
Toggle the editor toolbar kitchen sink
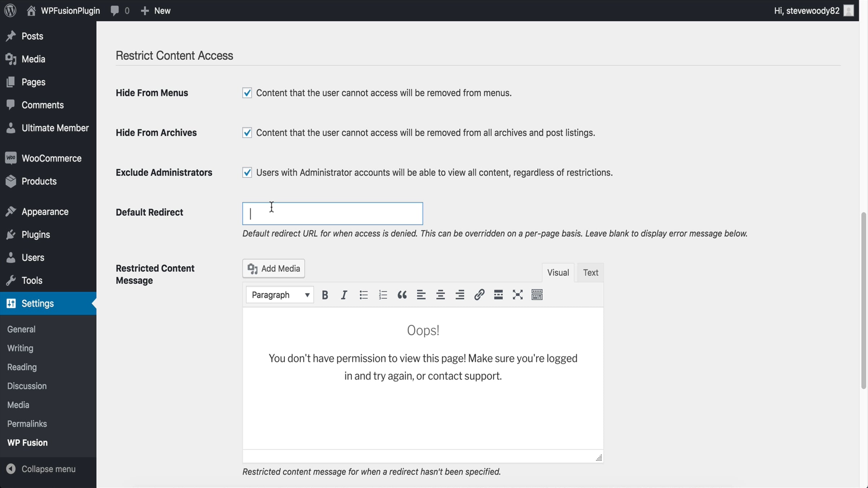point(537,295)
